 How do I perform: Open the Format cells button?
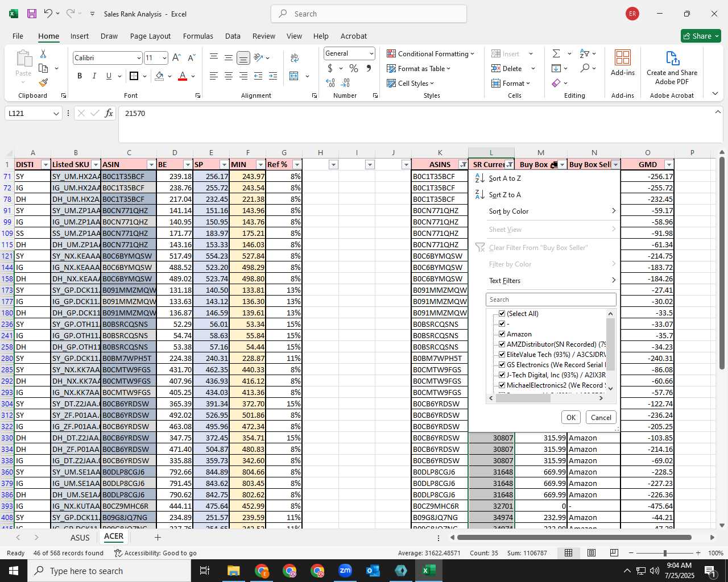click(511, 83)
